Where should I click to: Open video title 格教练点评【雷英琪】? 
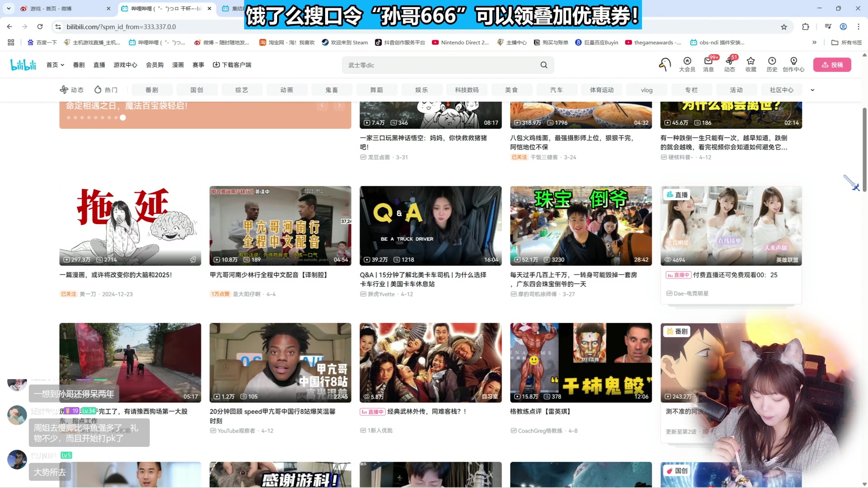point(541,412)
